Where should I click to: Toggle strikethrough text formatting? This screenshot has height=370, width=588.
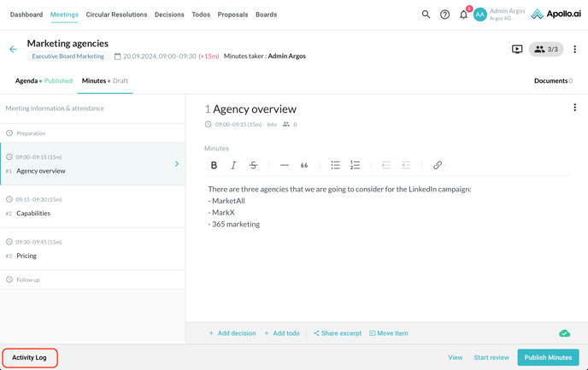click(x=253, y=165)
